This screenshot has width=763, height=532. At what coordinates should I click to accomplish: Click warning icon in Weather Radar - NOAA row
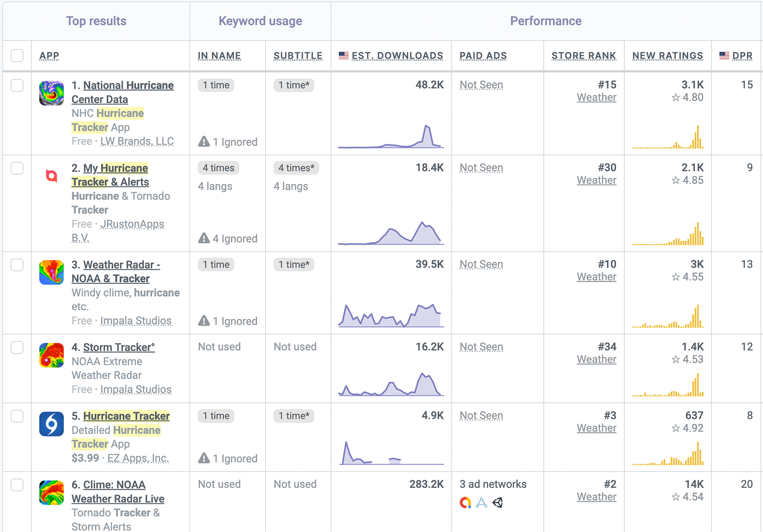tap(204, 321)
